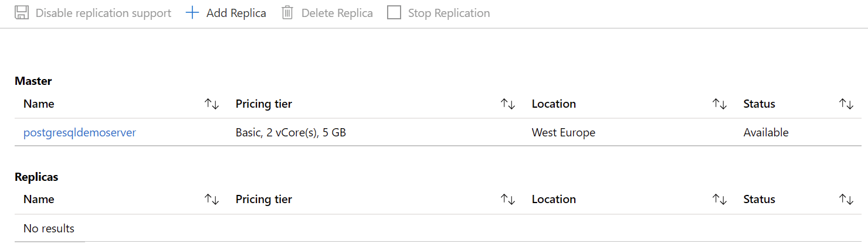Sort Replicas table by Pricing tier arrows

pos(508,199)
